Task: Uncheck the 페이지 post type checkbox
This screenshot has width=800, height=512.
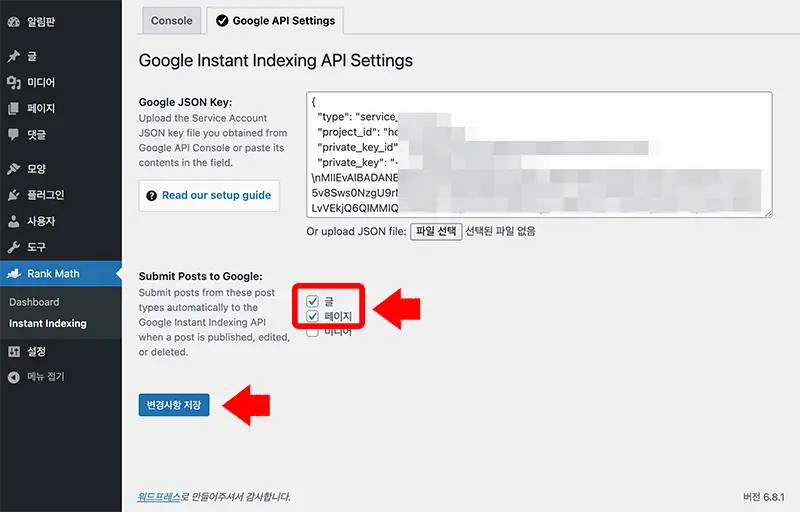Action: (313, 316)
